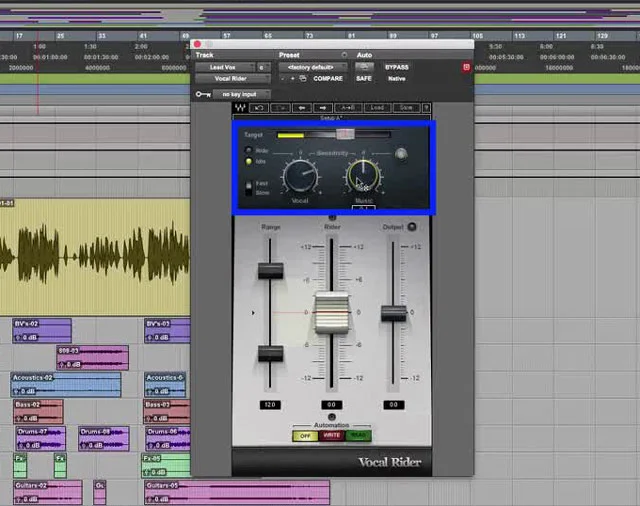Click the red target plugin icon

(466, 67)
